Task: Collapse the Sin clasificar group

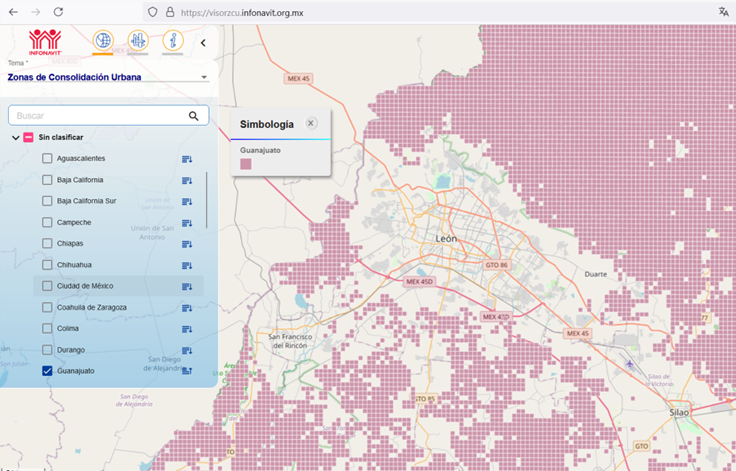Action: tap(15, 138)
